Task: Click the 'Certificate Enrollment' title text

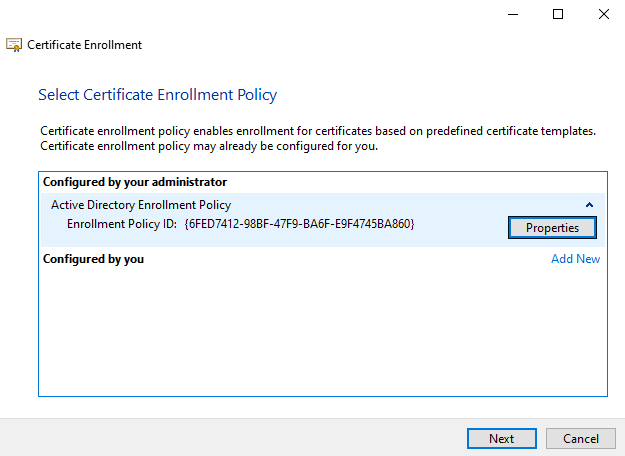Action: pyautogui.click(x=85, y=45)
